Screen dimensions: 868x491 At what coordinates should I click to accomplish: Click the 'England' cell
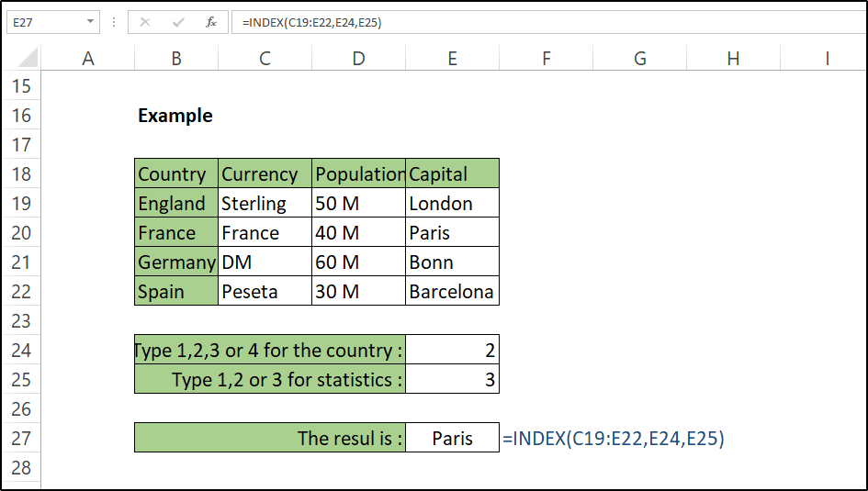pyautogui.click(x=176, y=203)
